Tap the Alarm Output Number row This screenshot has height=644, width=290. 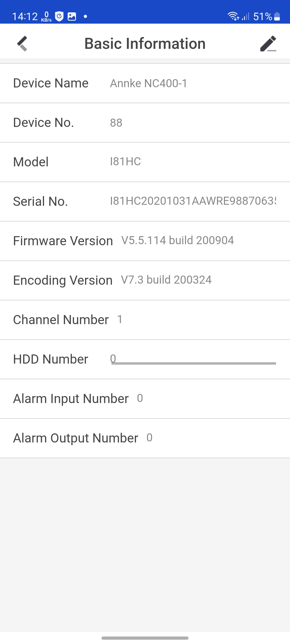145,438
